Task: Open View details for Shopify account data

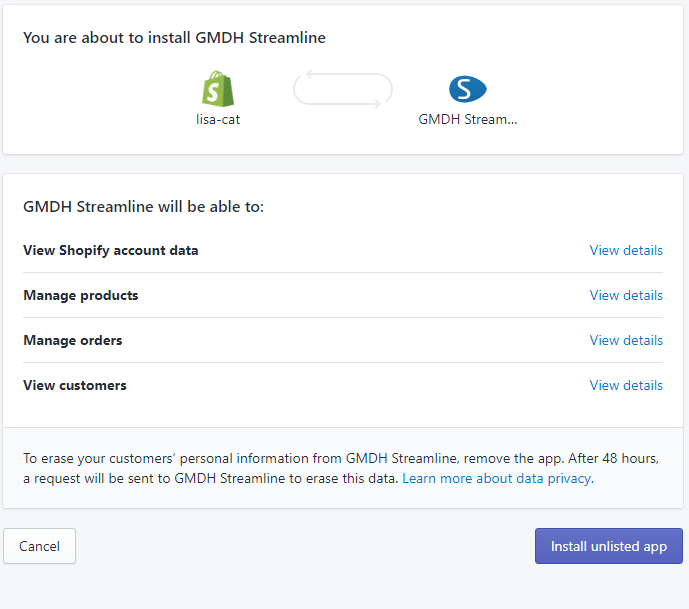Action: (625, 250)
